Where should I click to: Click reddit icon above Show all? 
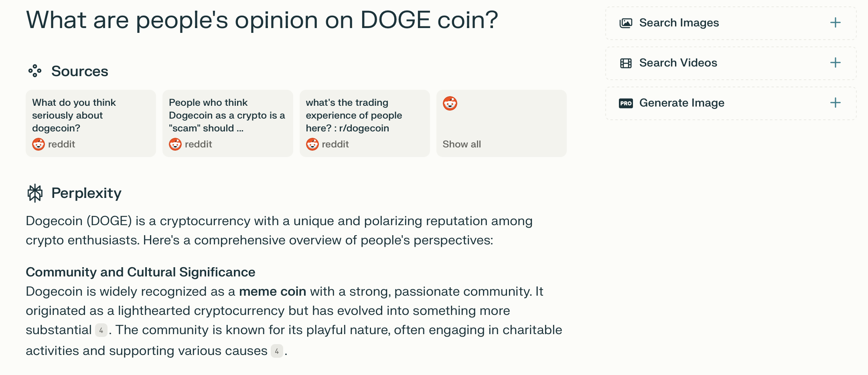point(450,103)
